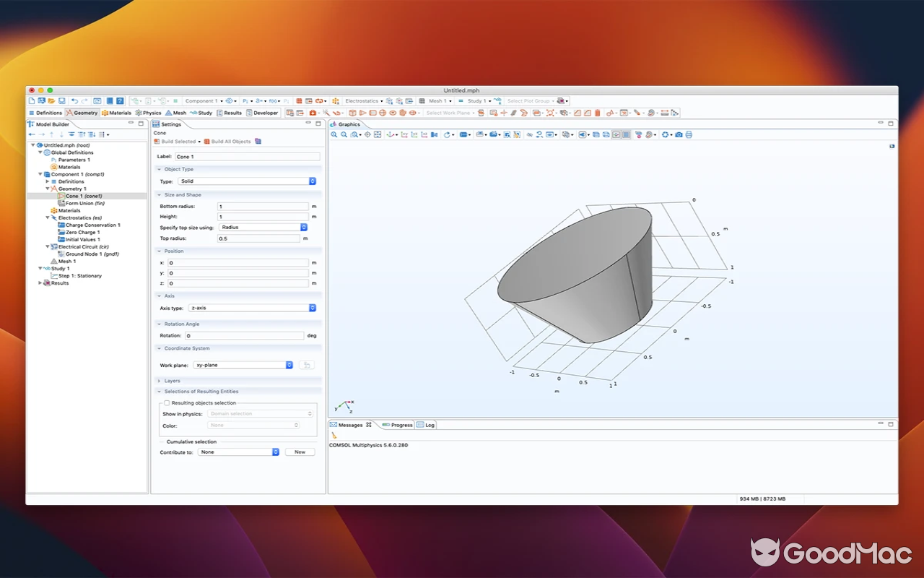Screen dimensions: 924x578
Task: Select the Zoom Extents icon in Graphics toolbar
Action: [x=377, y=135]
